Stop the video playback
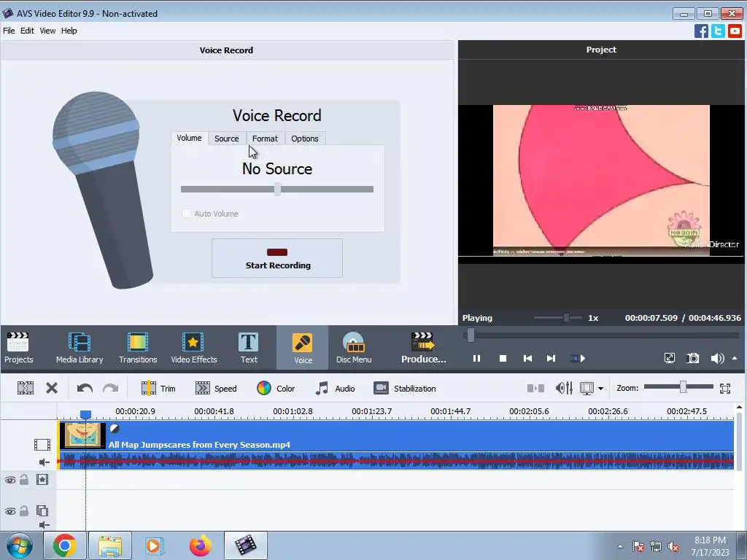 pyautogui.click(x=503, y=359)
